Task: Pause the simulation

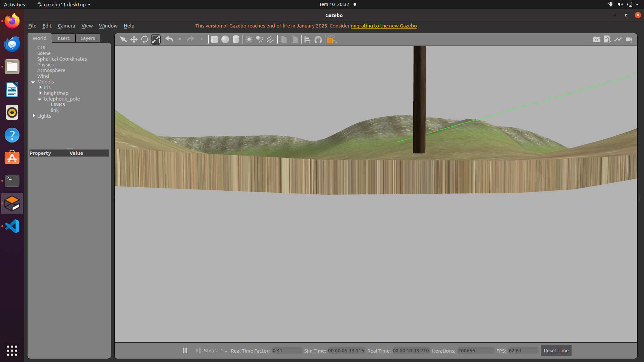Action: click(185, 350)
